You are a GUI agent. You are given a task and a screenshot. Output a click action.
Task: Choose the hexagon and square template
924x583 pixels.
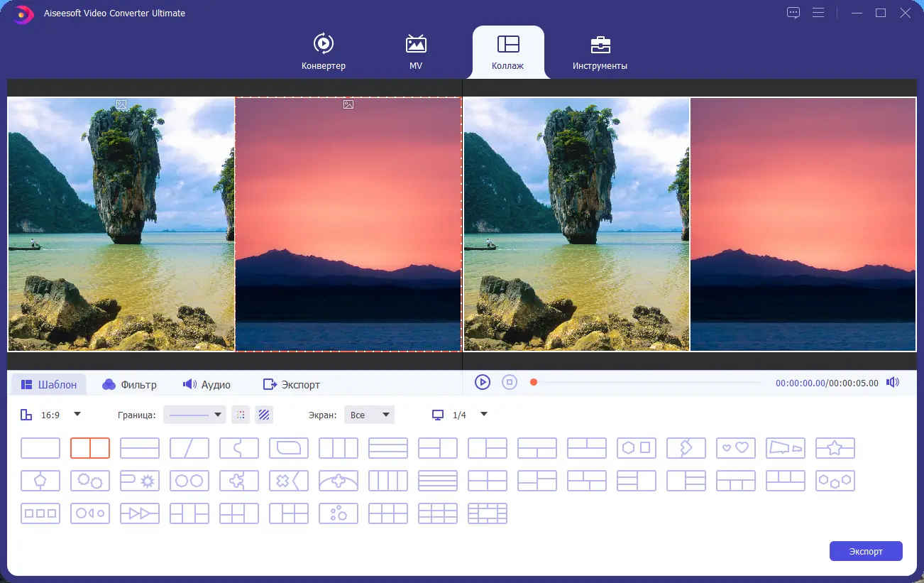click(x=637, y=448)
